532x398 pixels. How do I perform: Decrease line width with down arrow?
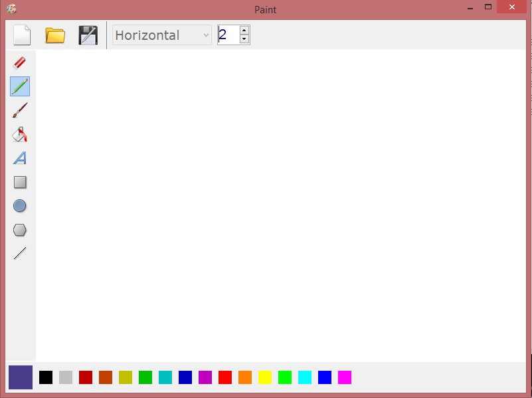[244, 39]
